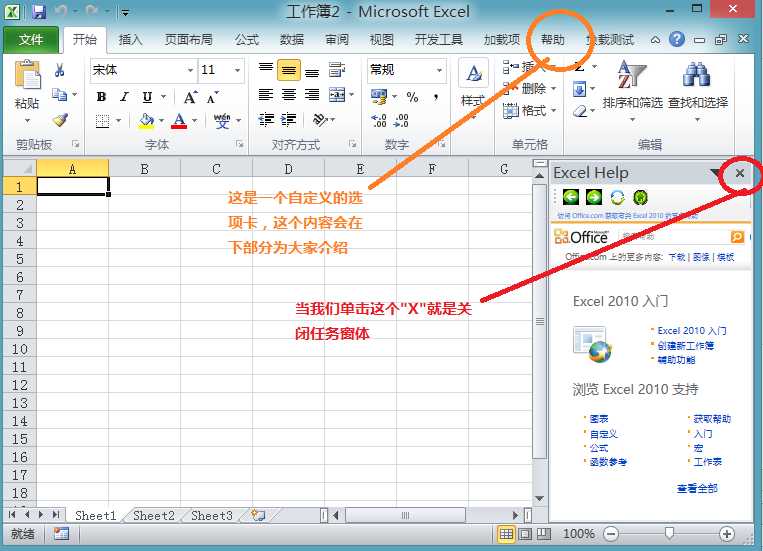Open the font name combo box 宋体
The image size is (763, 551).
pyautogui.click(x=144, y=70)
